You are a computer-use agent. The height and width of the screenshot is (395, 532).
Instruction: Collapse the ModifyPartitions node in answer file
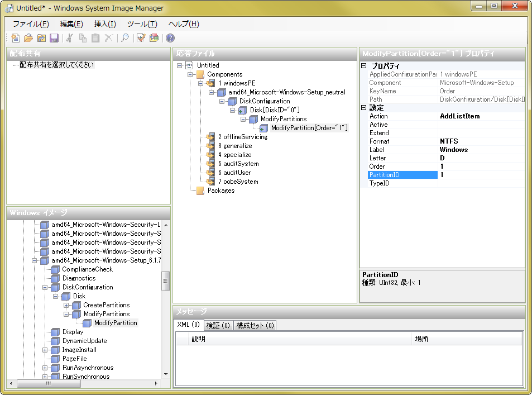[x=243, y=119]
